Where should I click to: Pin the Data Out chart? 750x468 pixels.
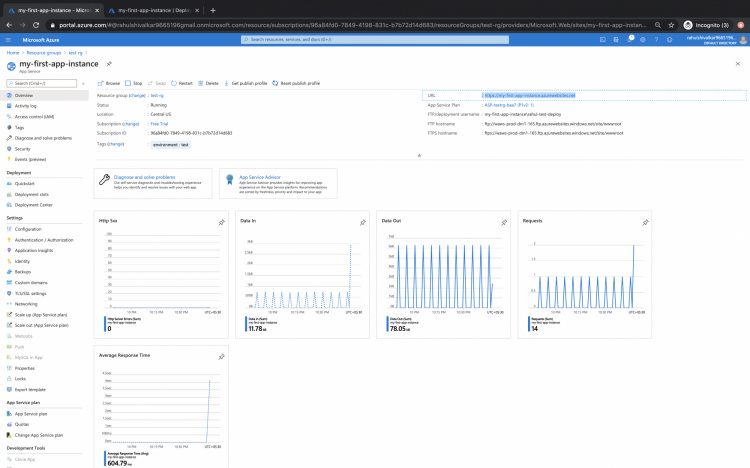[504, 222]
